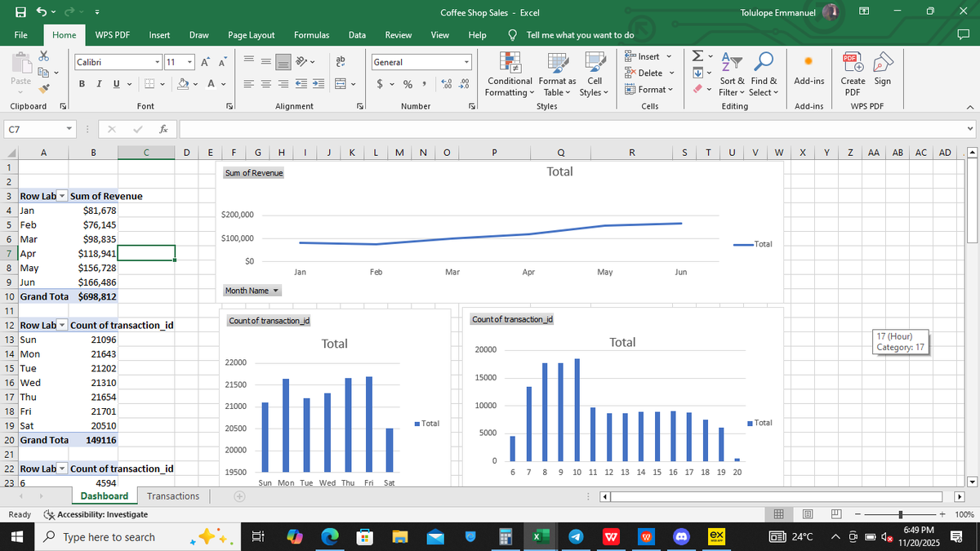Toggle Underline formatting
Screen dimensions: 980x551
pyautogui.click(x=117, y=85)
